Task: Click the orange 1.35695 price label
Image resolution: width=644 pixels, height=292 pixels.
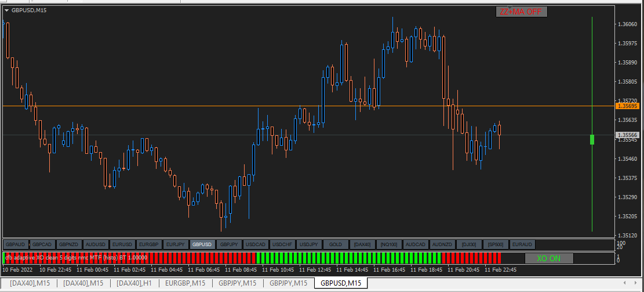Action: click(x=627, y=106)
